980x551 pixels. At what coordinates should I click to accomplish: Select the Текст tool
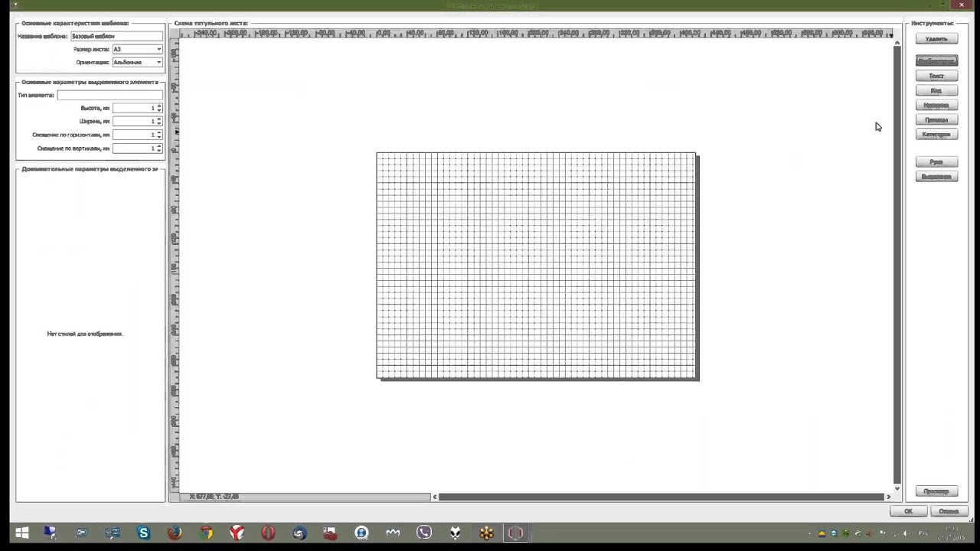pos(936,76)
